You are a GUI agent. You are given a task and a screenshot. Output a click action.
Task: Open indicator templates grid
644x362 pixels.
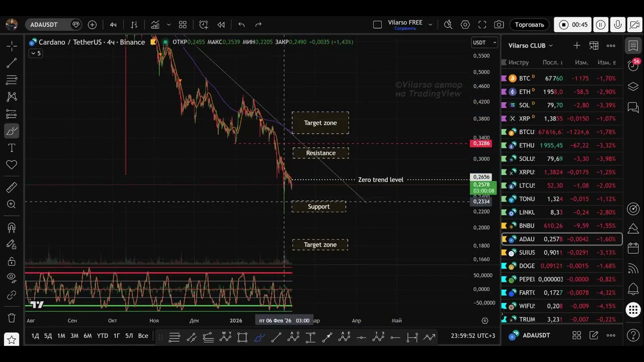(183, 25)
